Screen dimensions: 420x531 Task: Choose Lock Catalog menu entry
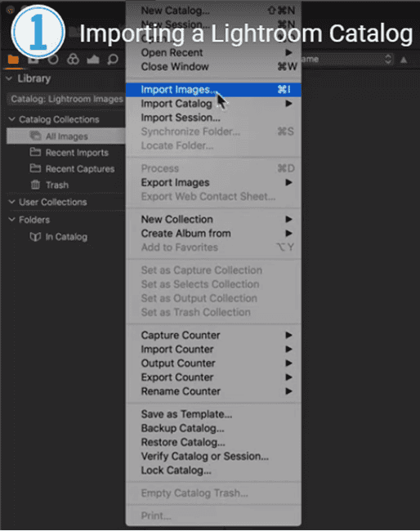click(x=213, y=471)
